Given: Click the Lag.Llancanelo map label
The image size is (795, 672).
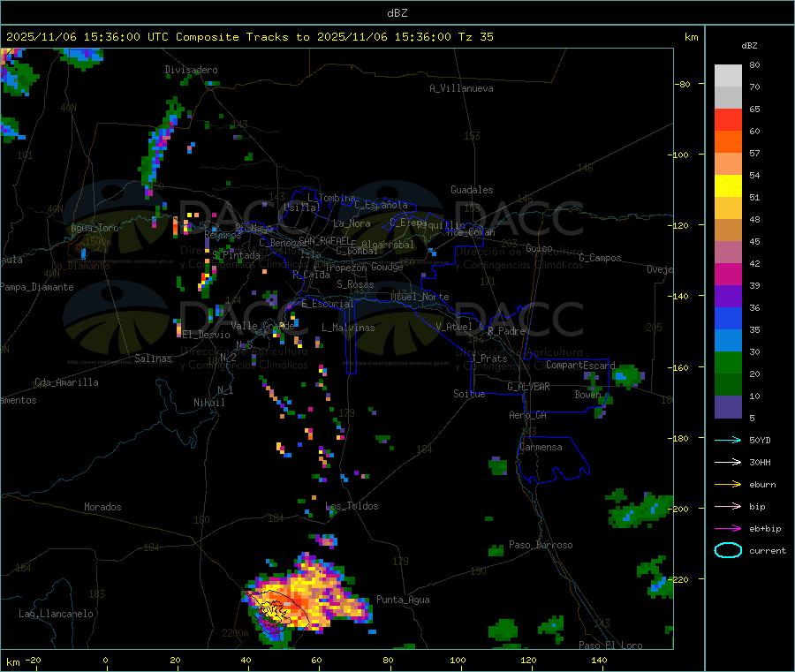Looking at the screenshot, I should 56,614.
